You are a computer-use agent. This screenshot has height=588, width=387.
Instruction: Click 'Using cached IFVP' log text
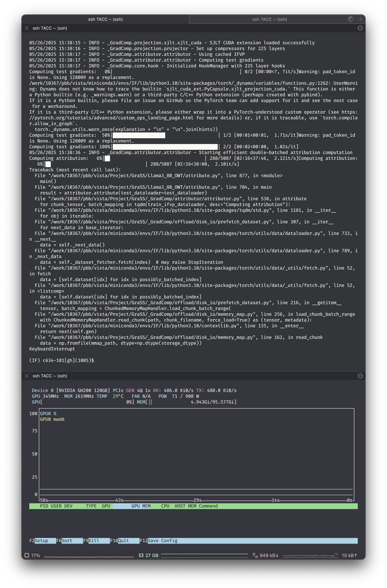pyautogui.click(x=222, y=54)
